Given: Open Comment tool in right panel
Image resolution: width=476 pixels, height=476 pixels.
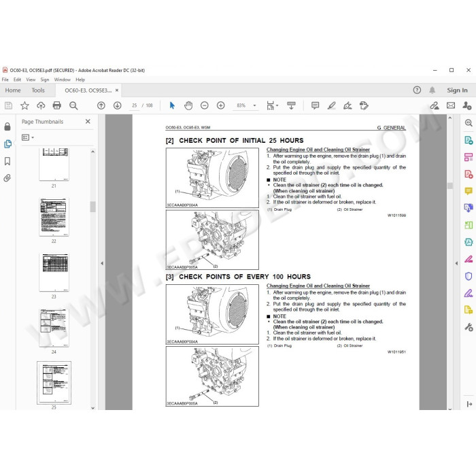Looking at the screenshot, I should tap(469, 191).
